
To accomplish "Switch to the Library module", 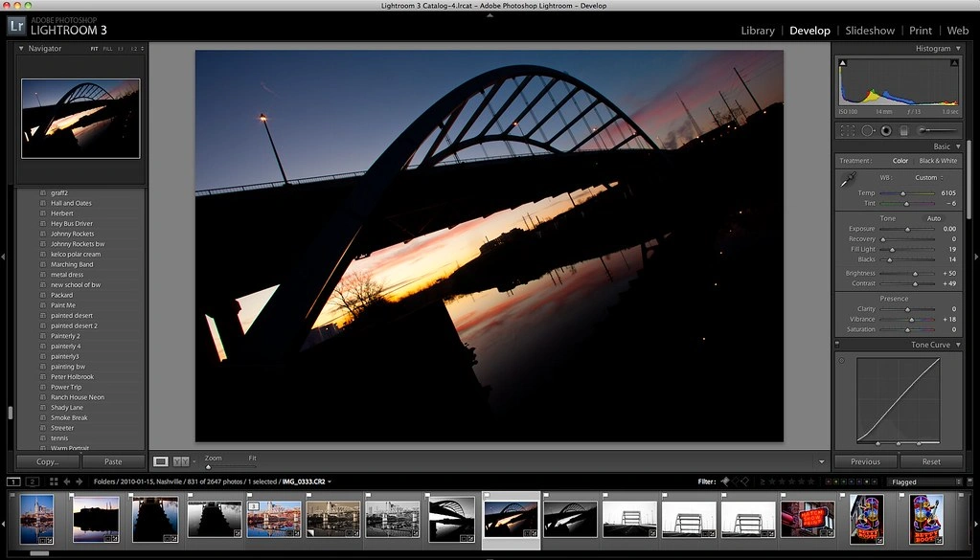I will [757, 30].
